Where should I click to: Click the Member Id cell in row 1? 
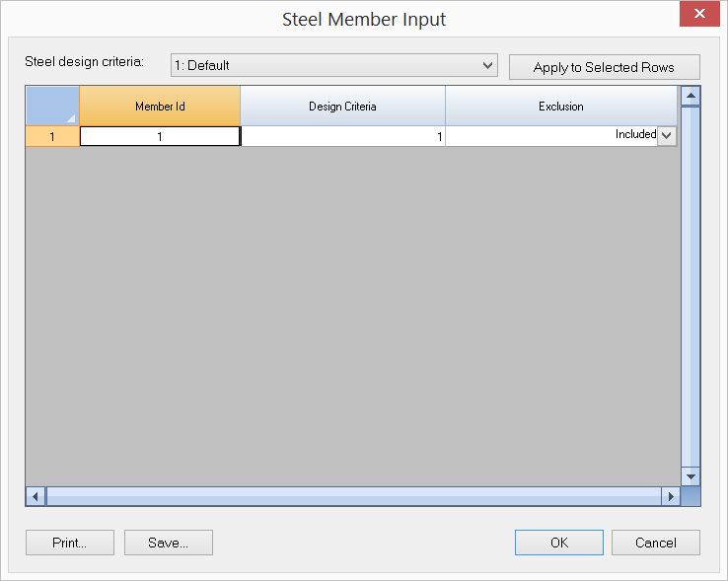(x=160, y=137)
